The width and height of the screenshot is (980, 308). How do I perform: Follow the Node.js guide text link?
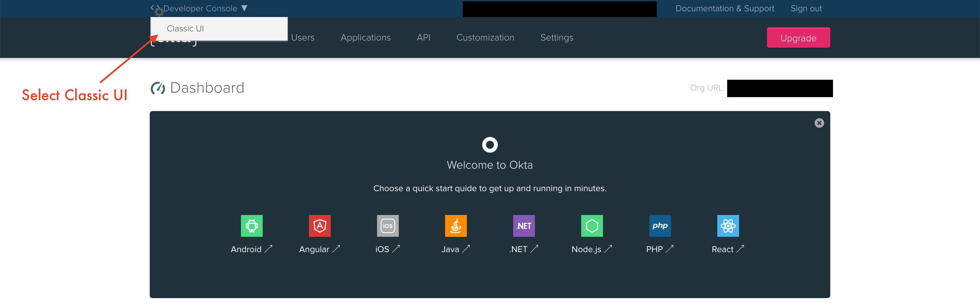point(592,249)
